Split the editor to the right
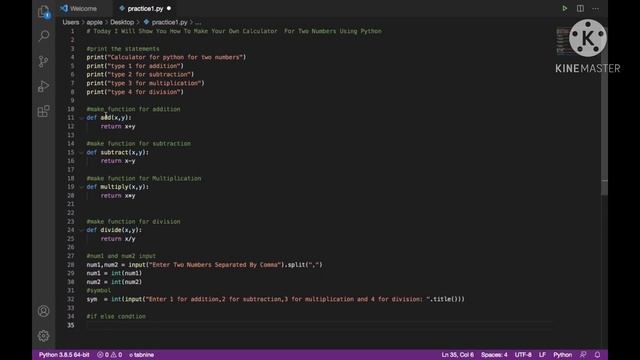Image resolution: width=640 pixels, height=360 pixels. tap(580, 8)
